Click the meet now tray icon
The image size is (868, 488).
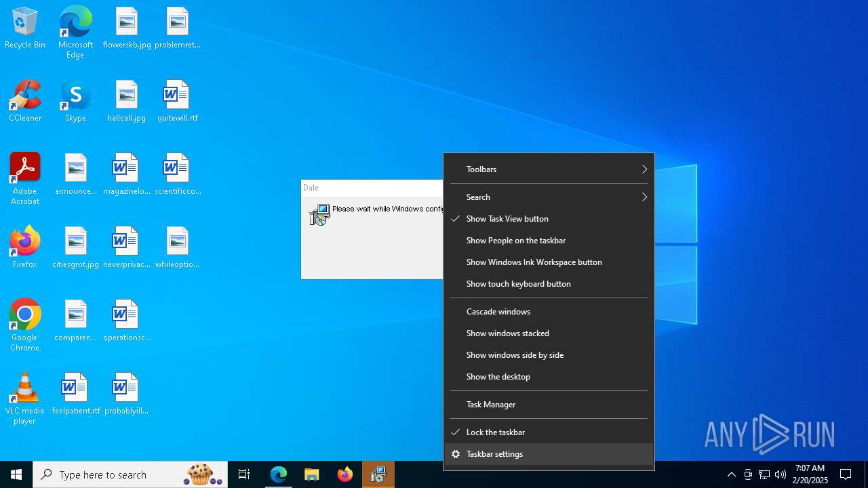[748, 474]
